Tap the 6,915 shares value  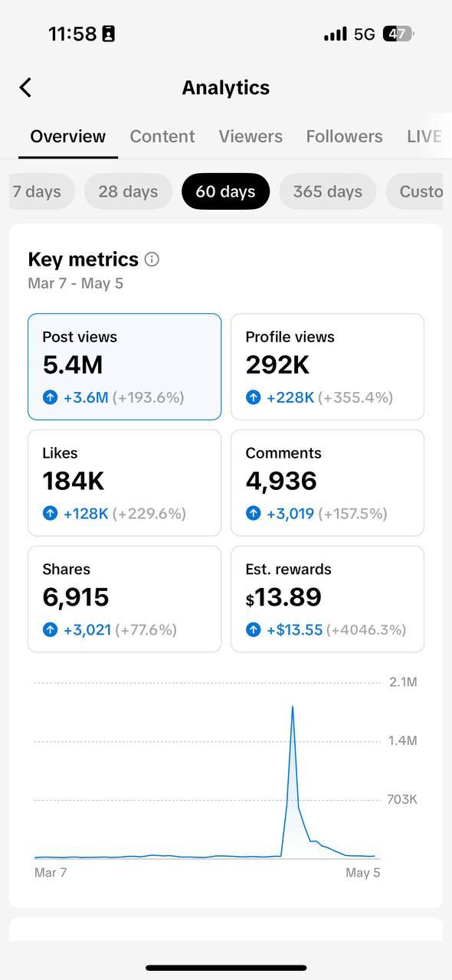[x=76, y=598]
